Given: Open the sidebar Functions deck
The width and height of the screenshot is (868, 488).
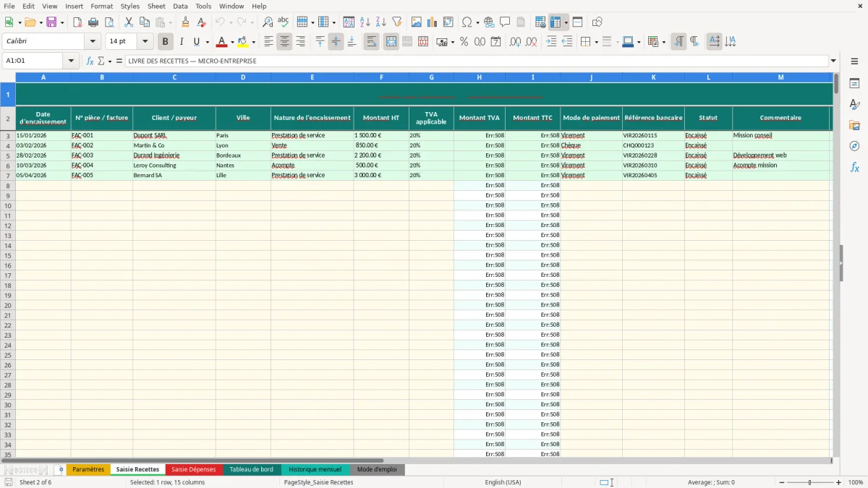Looking at the screenshot, I should pos(854,168).
